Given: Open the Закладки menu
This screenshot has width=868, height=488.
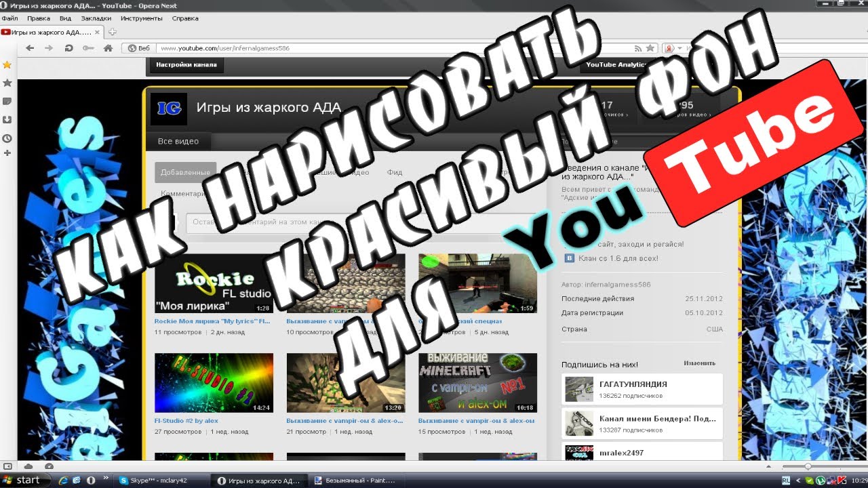Looking at the screenshot, I should (x=96, y=18).
